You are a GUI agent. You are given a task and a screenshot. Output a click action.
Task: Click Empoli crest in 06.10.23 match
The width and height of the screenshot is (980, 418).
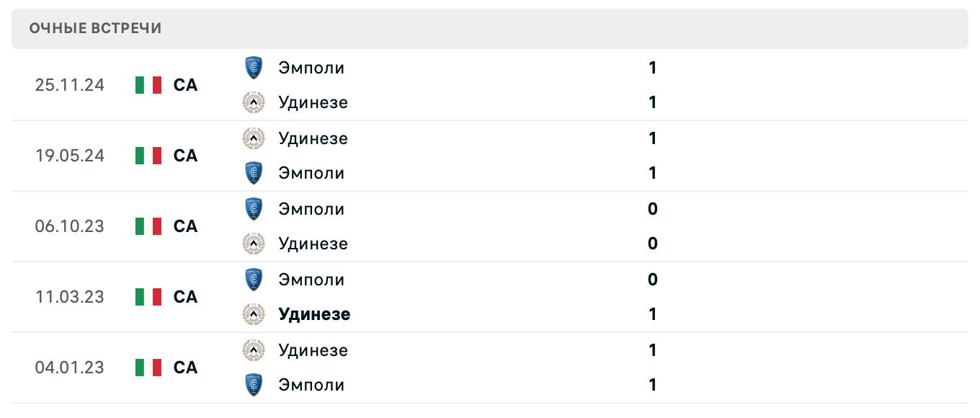[253, 209]
